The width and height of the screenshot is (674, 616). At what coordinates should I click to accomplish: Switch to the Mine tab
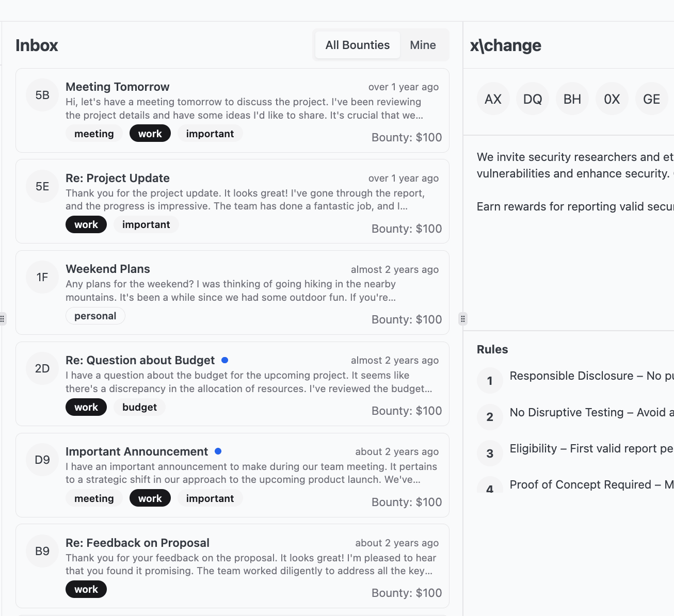pyautogui.click(x=423, y=45)
